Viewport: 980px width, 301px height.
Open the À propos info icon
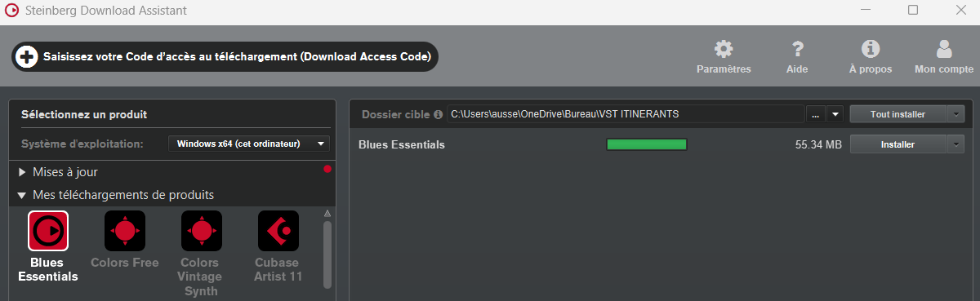(x=871, y=49)
